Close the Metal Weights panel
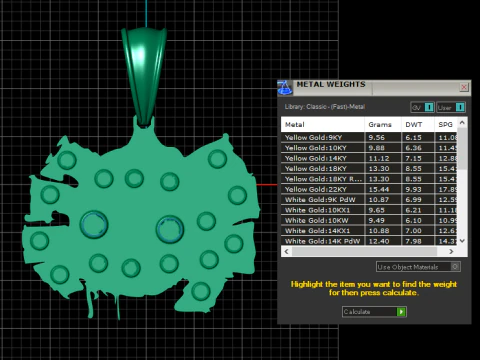The height and width of the screenshot is (360, 480). 464,87
